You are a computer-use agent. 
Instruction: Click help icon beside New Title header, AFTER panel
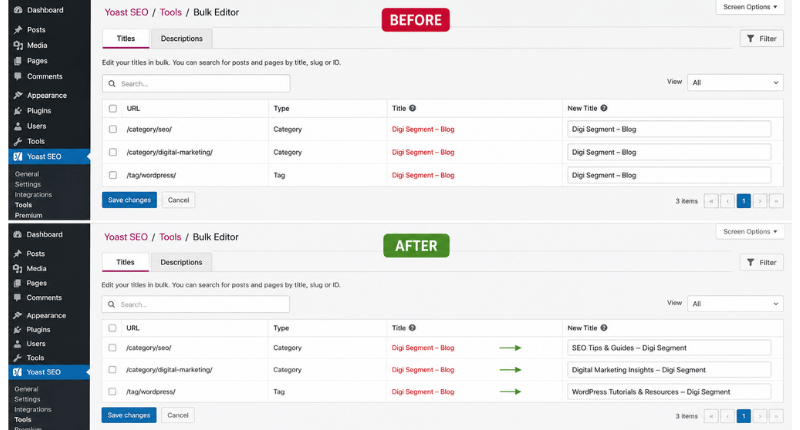coord(604,328)
